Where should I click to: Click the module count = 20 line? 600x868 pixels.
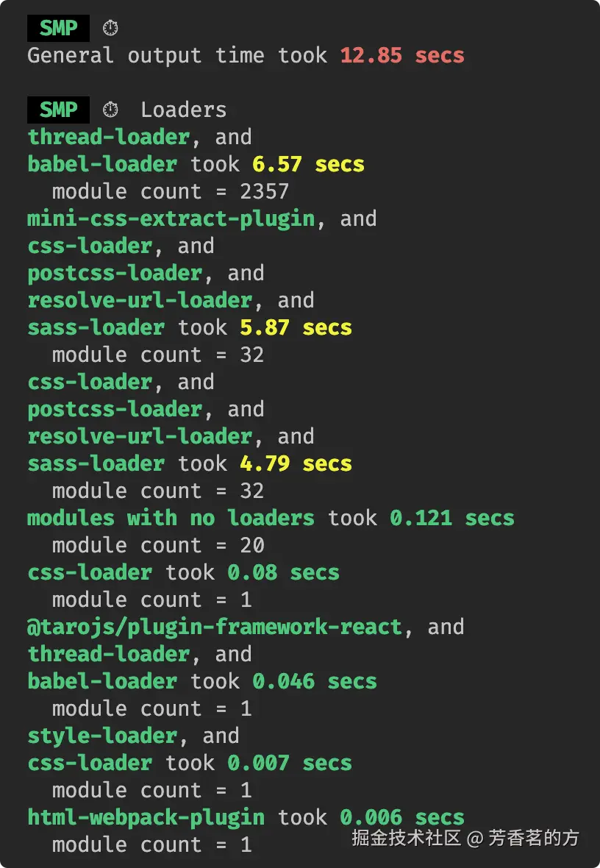coord(158,545)
